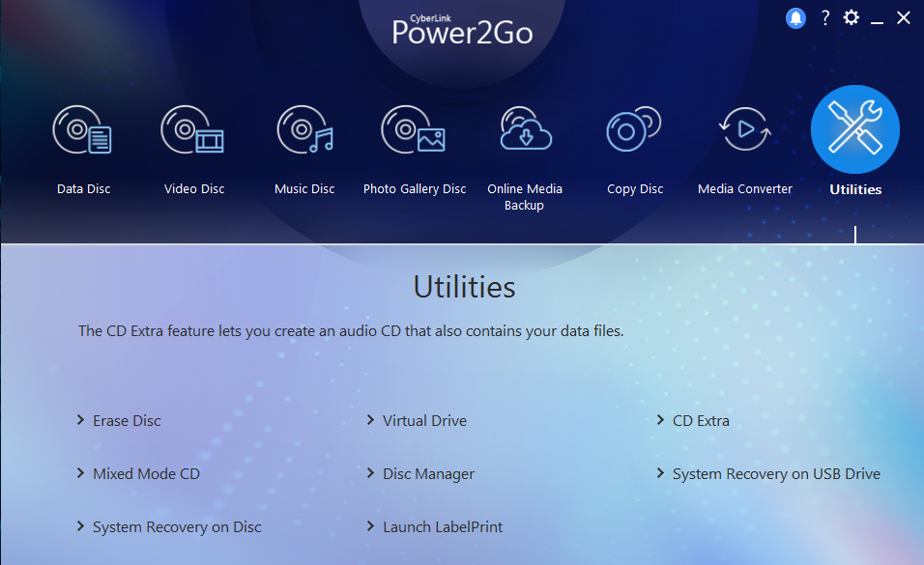Open notifications bell icon
The height and width of the screenshot is (565, 924).
tap(795, 18)
